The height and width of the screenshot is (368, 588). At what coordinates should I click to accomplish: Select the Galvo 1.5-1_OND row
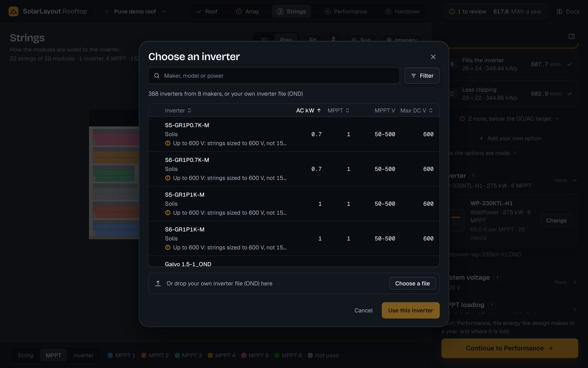tap(294, 262)
